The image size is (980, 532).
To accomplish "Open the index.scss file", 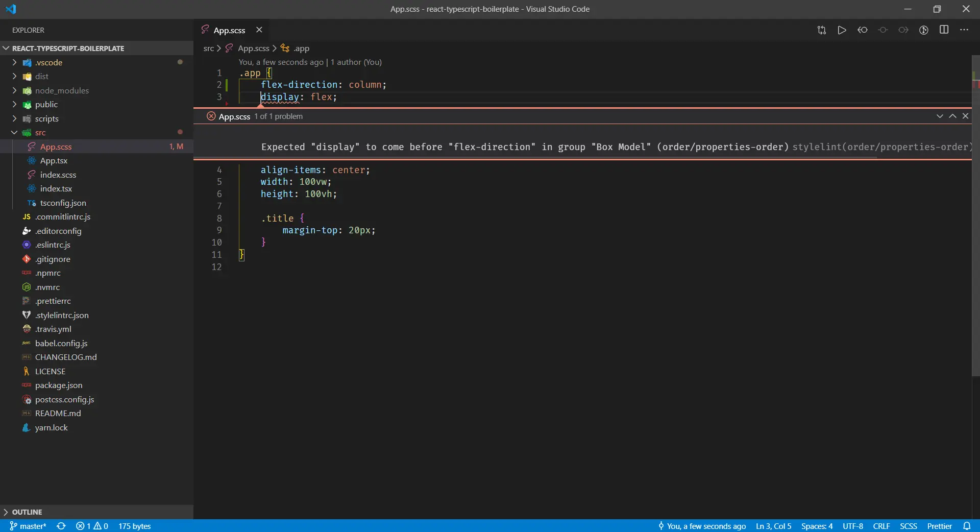I will [x=96, y=175].
